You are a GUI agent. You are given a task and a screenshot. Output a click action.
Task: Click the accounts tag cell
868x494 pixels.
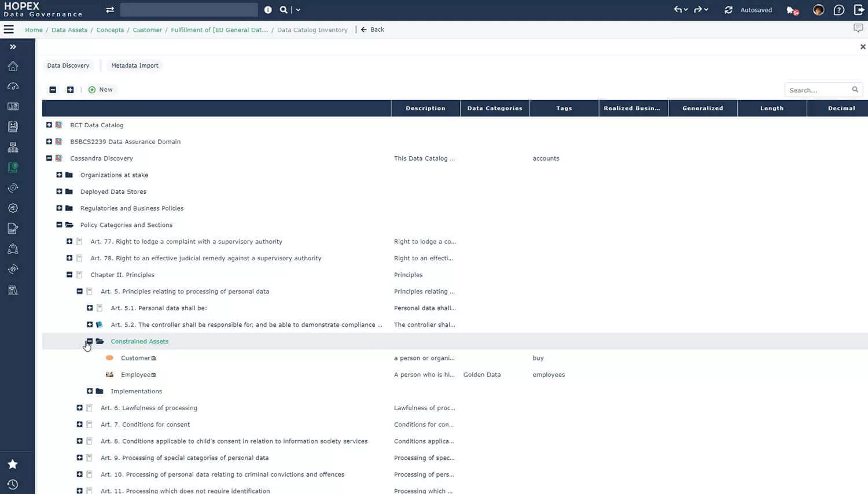(546, 158)
